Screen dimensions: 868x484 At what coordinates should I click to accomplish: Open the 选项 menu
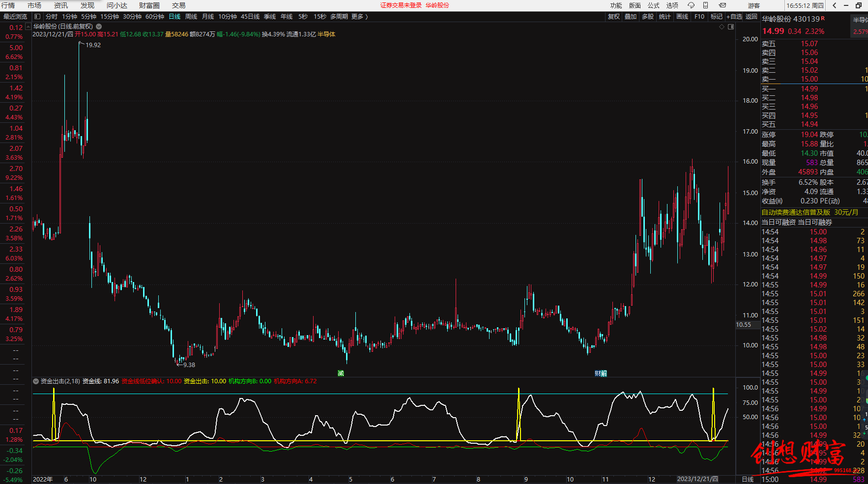click(672, 5)
